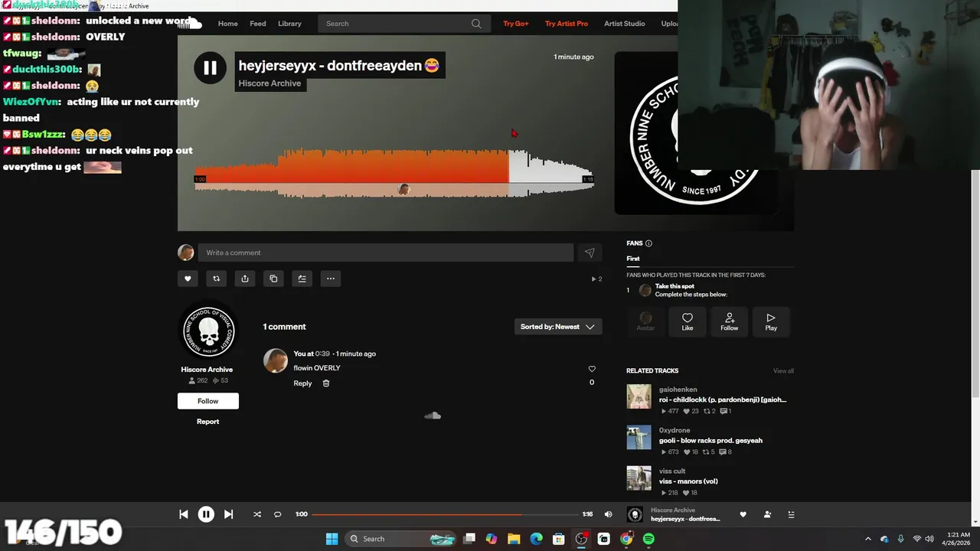Image resolution: width=980 pixels, height=551 pixels.
Task: Open Microsoft Edge from the taskbar
Action: pyautogui.click(x=536, y=539)
